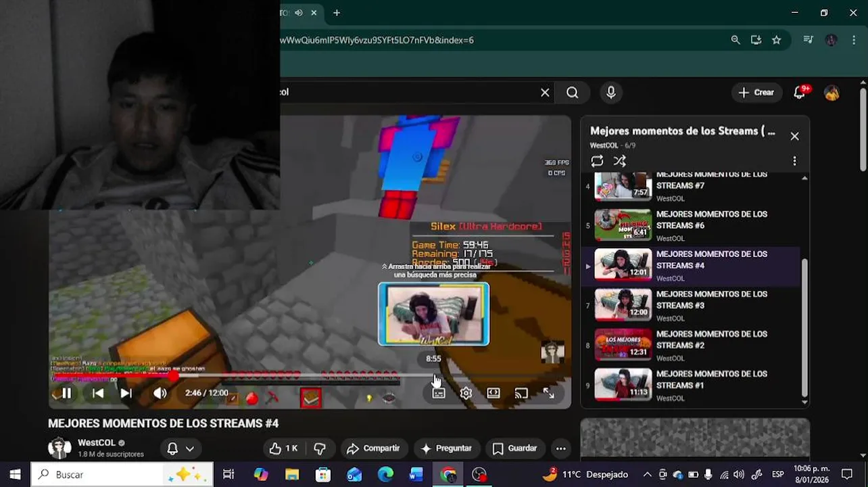
Task: Open playlist options three-dot menu
Action: [794, 161]
